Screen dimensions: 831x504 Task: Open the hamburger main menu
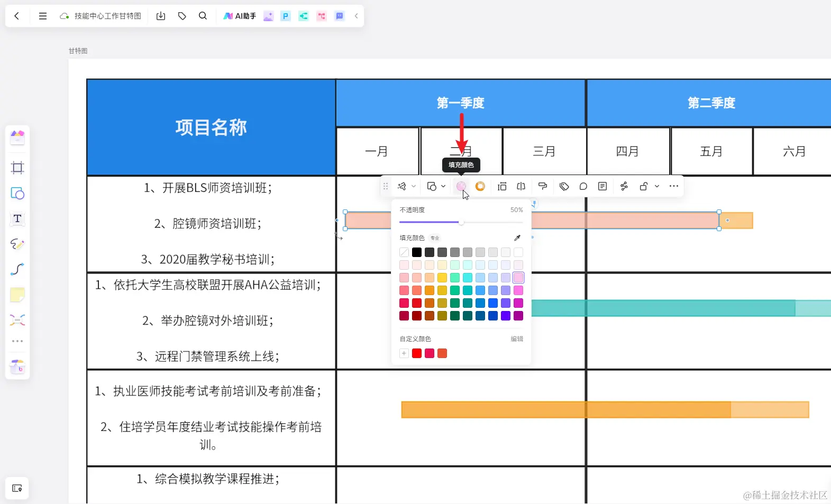coord(43,16)
